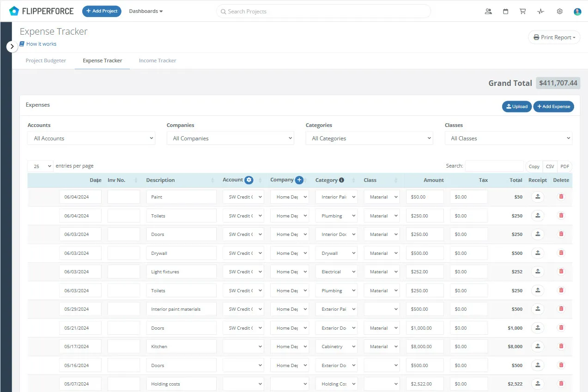Expand the sidebar with the arrow button
Viewport: 588px width, 392px height.
tap(12, 46)
